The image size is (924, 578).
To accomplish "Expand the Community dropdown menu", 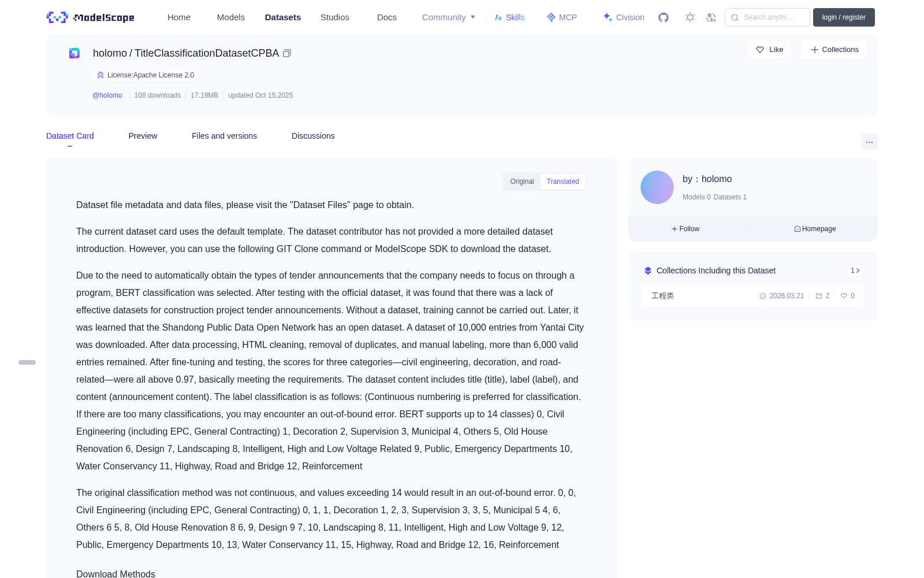I will (x=449, y=17).
